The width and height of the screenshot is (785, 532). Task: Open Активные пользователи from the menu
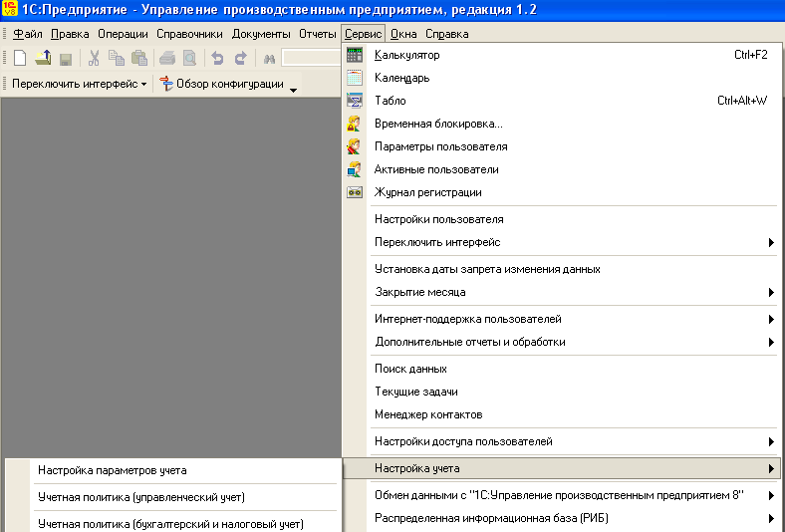pyautogui.click(x=561, y=169)
